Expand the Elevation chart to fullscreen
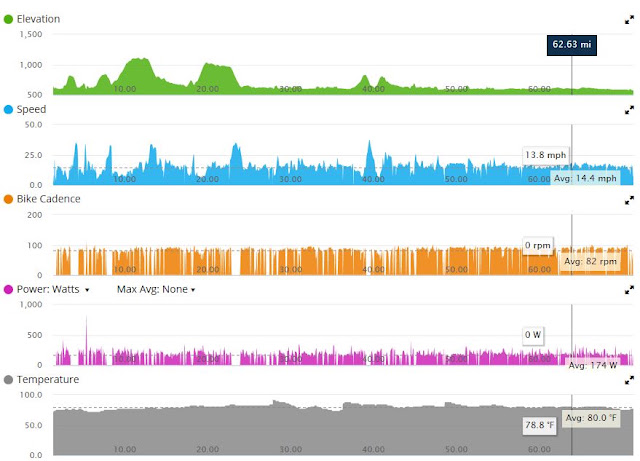This screenshot has width=640, height=461. click(x=629, y=20)
